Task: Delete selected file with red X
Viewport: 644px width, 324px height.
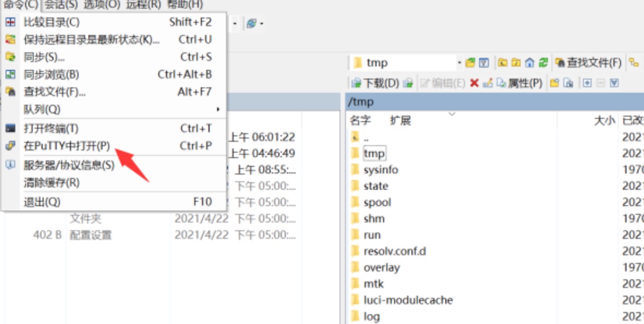Action: pos(474,83)
